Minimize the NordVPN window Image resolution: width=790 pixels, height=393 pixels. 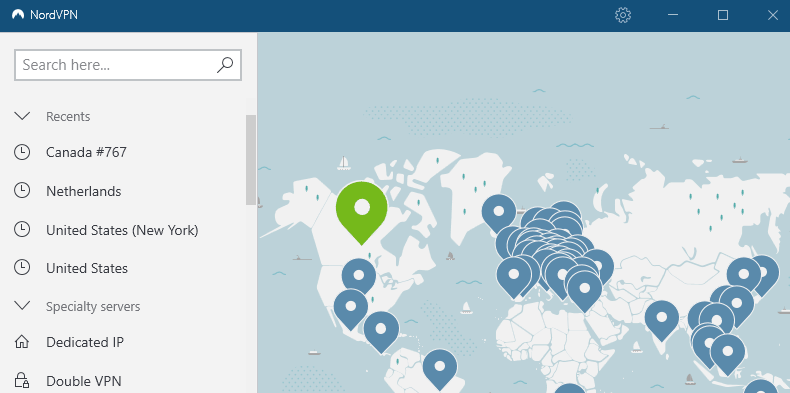click(673, 15)
